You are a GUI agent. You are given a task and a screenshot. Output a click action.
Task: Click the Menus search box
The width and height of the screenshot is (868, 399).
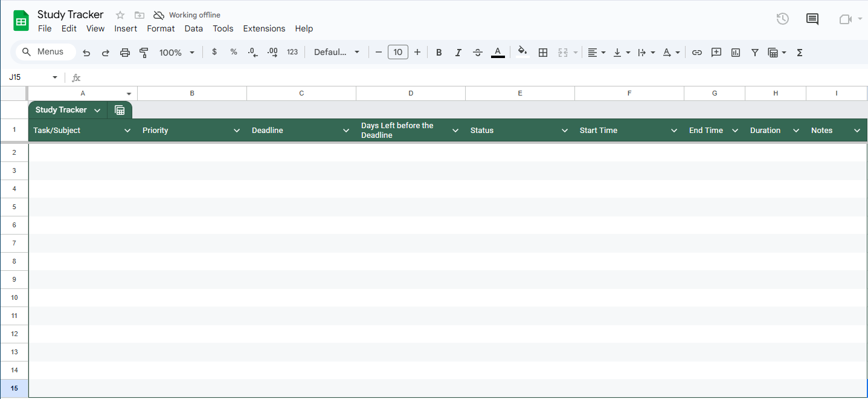46,52
